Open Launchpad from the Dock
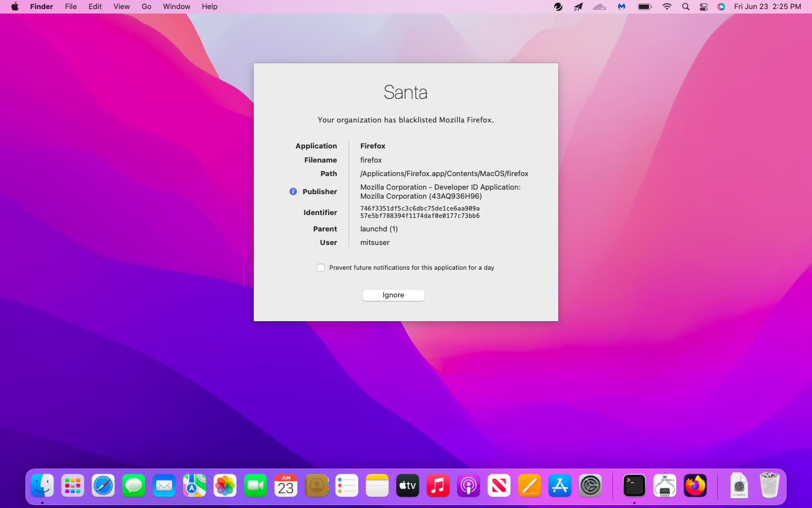 pos(73,485)
